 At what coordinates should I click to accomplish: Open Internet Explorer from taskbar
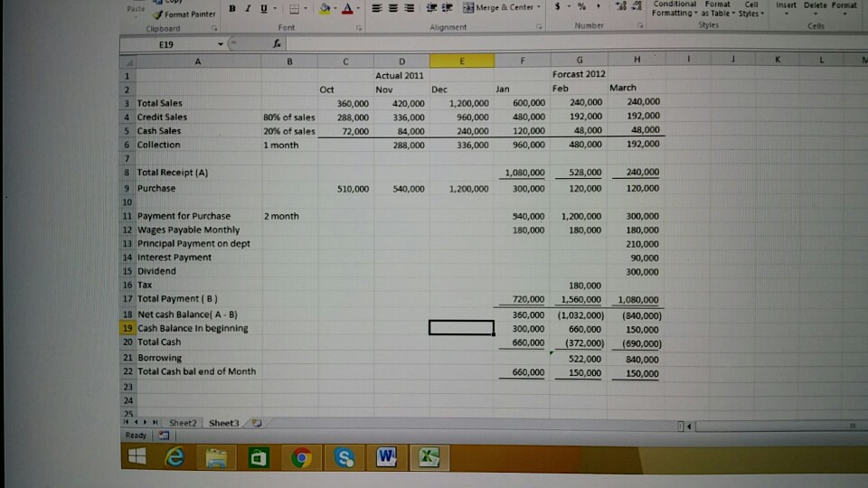tap(175, 457)
